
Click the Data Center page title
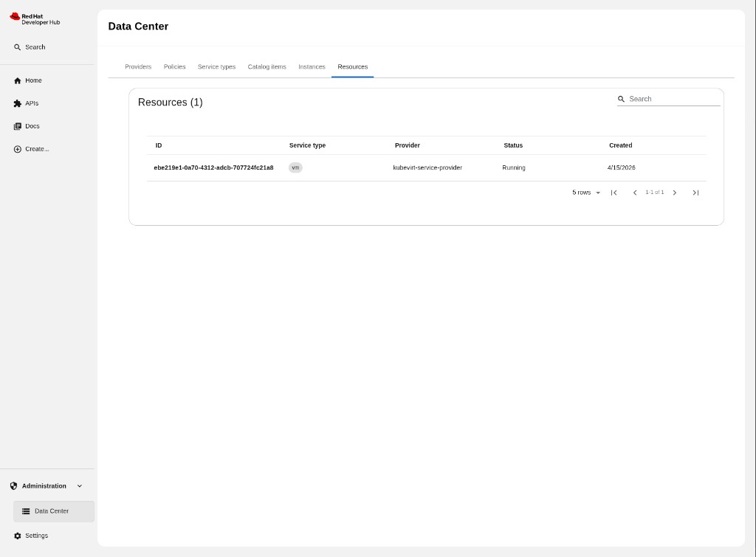138,27
